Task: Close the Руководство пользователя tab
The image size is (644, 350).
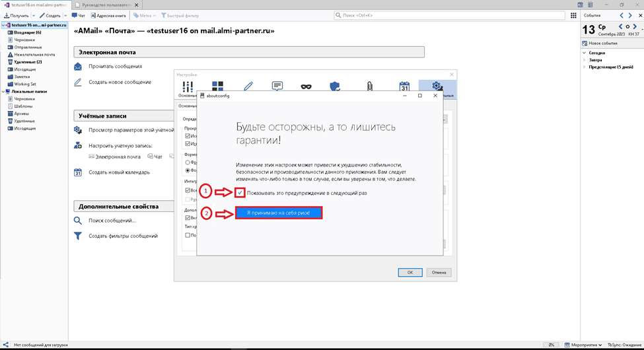Action: pos(137,5)
